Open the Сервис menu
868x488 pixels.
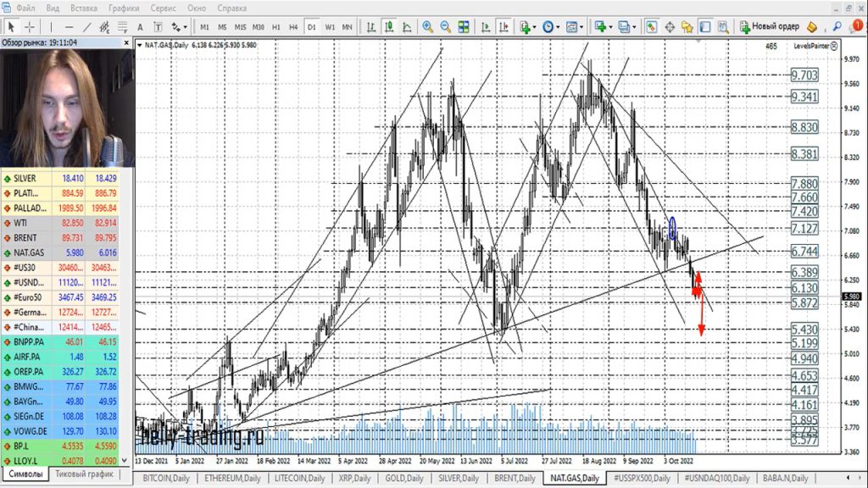[163, 8]
